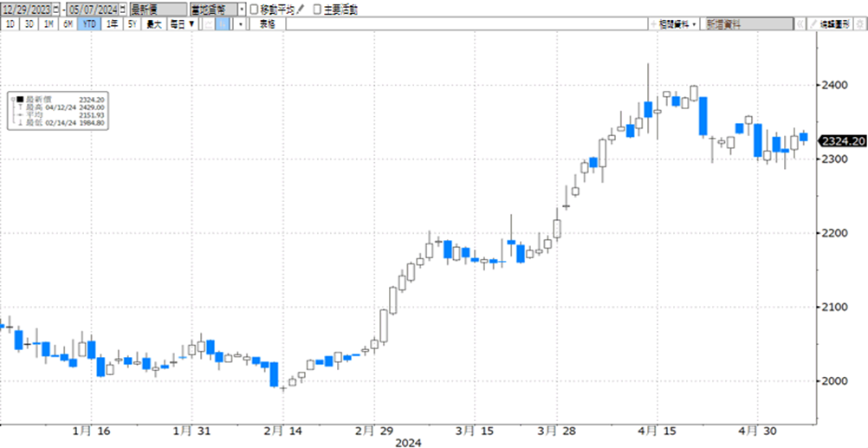868x448 pixels.
Task: Click the 4月 15 date axis label
Action: point(657,431)
